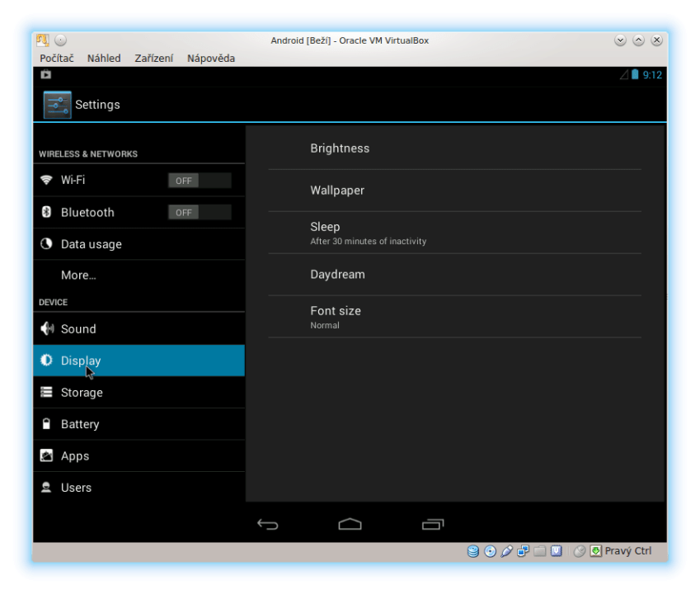Click the green arrow host key icon

596,552
